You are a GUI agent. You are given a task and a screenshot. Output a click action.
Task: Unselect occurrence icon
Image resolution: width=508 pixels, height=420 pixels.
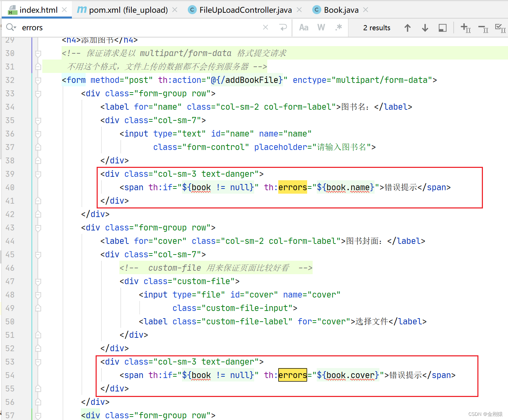(483, 29)
